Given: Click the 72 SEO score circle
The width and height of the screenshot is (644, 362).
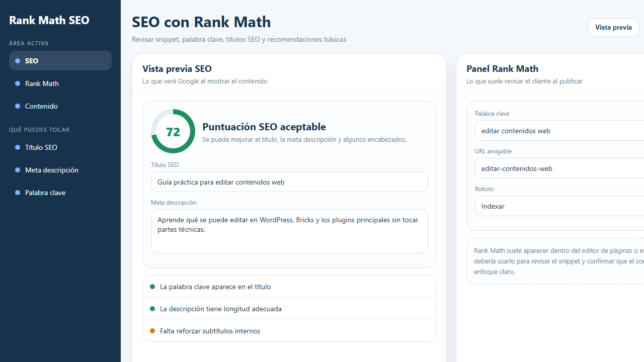Looking at the screenshot, I should click(x=173, y=131).
